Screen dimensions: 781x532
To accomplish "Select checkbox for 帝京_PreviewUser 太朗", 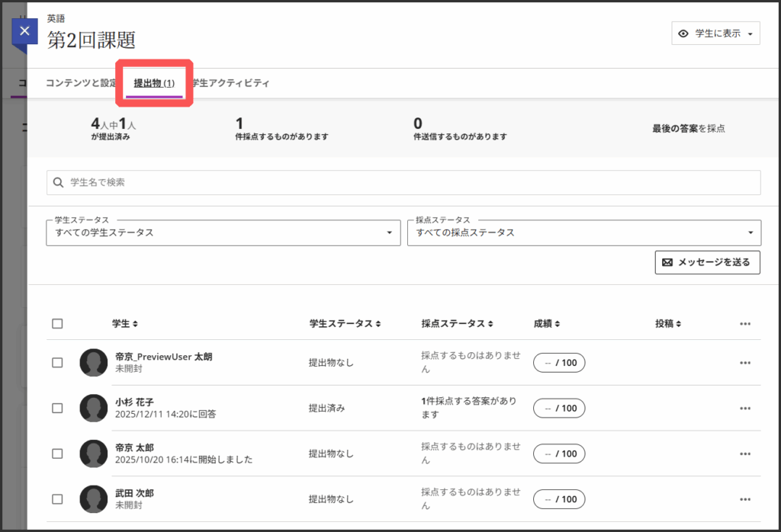I will pos(57,363).
